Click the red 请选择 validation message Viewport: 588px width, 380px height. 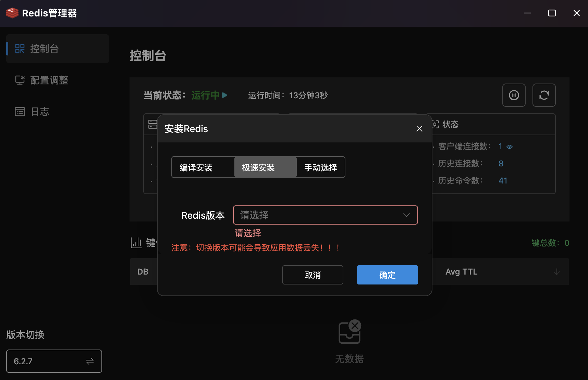coord(248,233)
